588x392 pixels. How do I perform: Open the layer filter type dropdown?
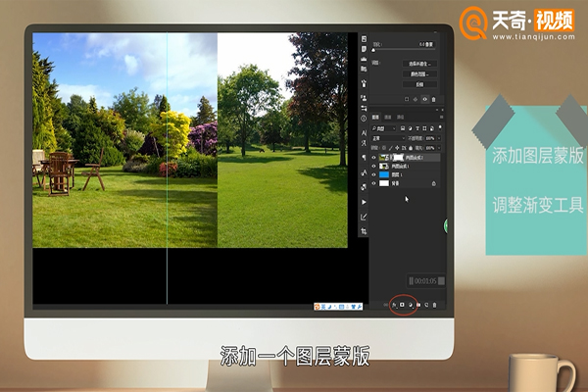coord(381,129)
